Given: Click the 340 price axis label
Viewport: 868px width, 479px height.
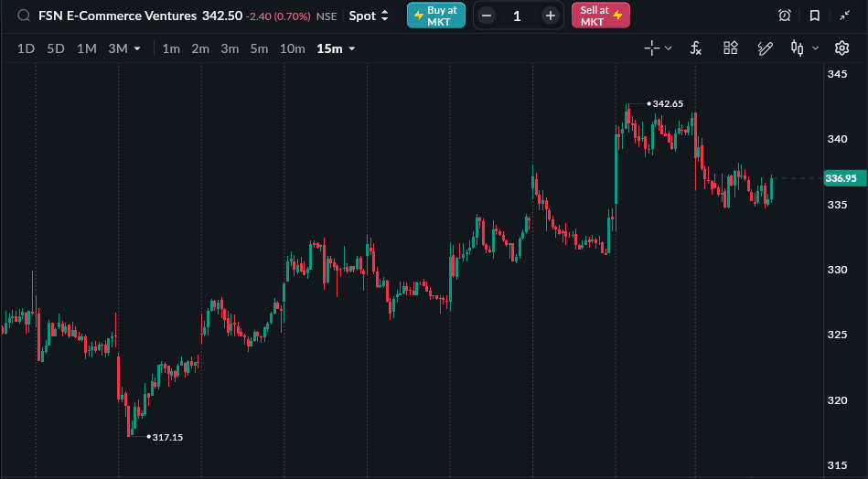Looking at the screenshot, I should click(837, 139).
